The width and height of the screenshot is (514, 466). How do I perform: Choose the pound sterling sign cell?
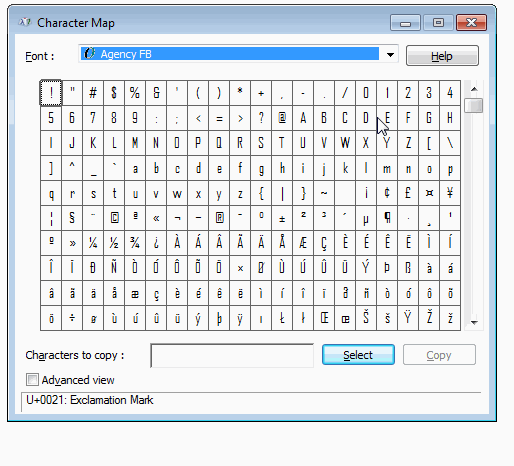pos(408,193)
